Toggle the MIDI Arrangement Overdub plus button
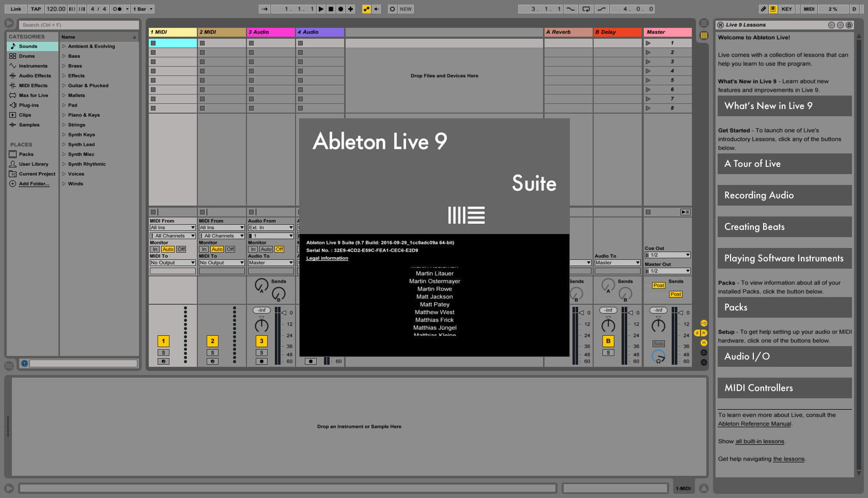 [x=350, y=9]
